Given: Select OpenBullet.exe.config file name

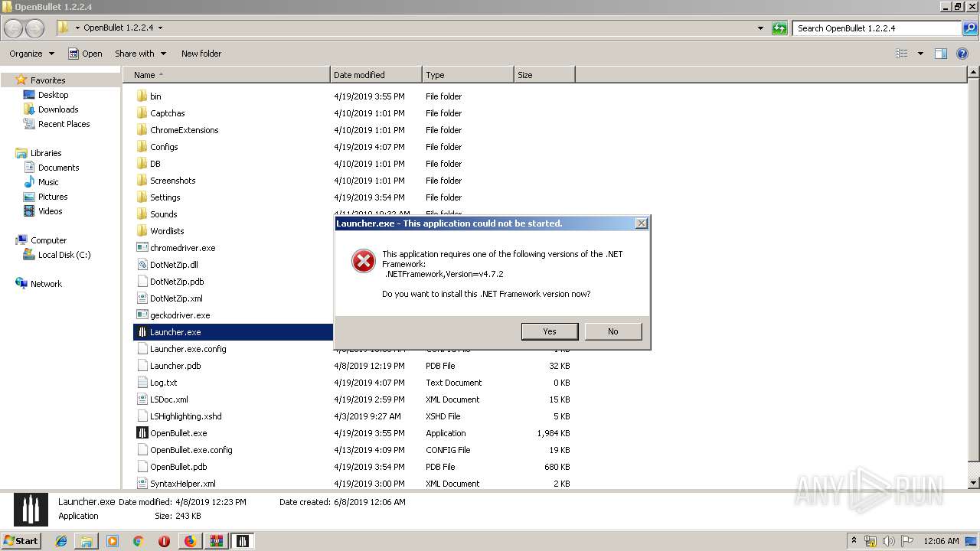Looking at the screenshot, I should (191, 450).
